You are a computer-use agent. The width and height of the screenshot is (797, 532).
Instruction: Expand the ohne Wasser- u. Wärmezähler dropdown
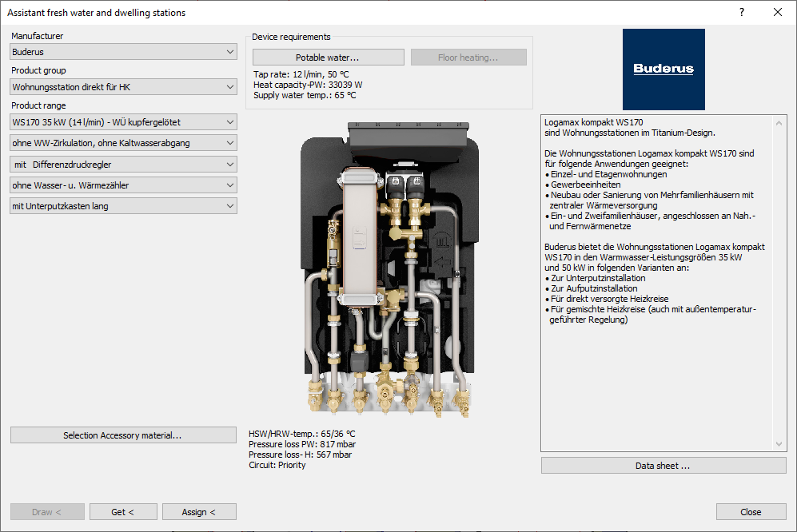[x=123, y=185]
